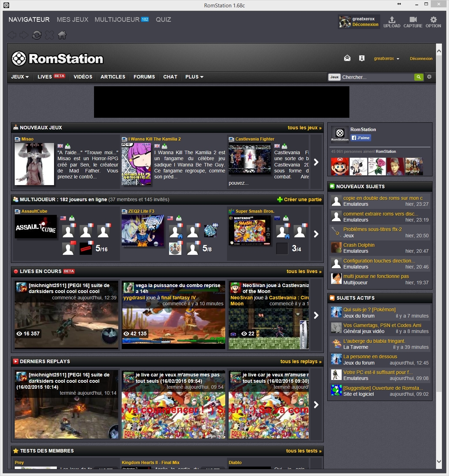Open the LIVES menu item
Image resolution: width=449 pixels, height=476 pixels.
pos(51,77)
